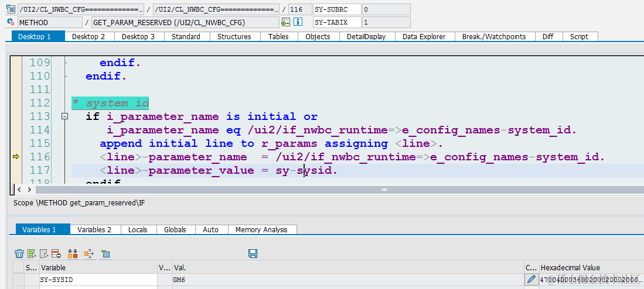644x289 pixels.
Task: Open the Standard tab
Action: [186, 36]
